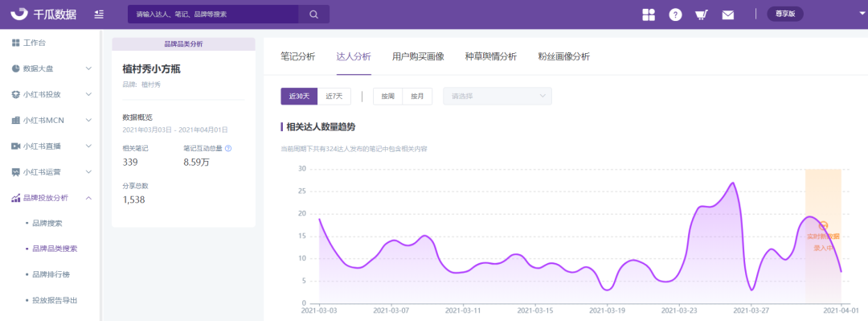Open 品牌品类搜索 submenu item

(55, 249)
